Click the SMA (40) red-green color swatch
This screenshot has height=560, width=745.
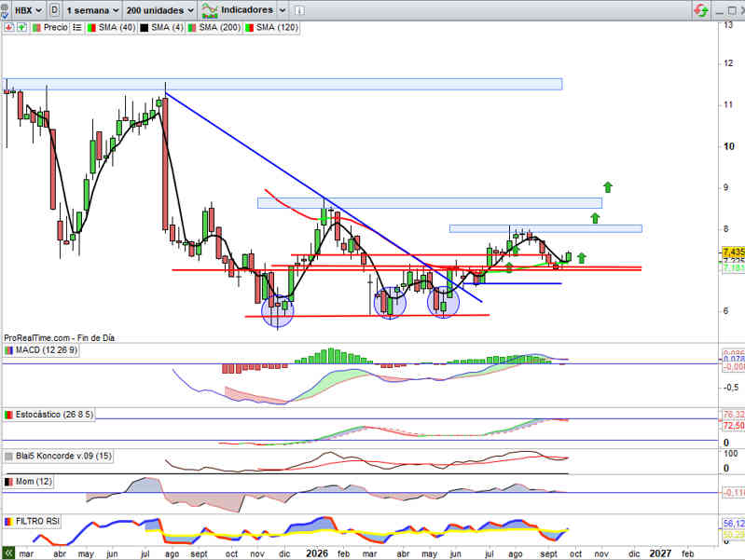(91, 28)
